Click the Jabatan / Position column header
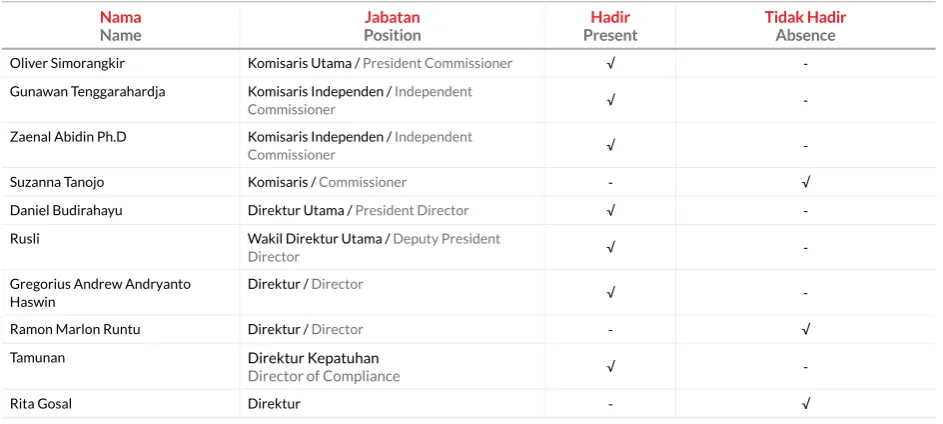 point(392,26)
